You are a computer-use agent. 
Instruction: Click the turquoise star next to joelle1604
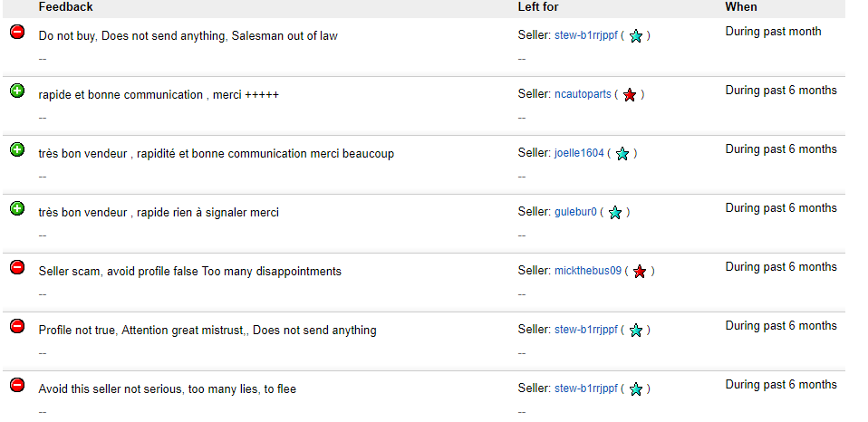(x=622, y=154)
